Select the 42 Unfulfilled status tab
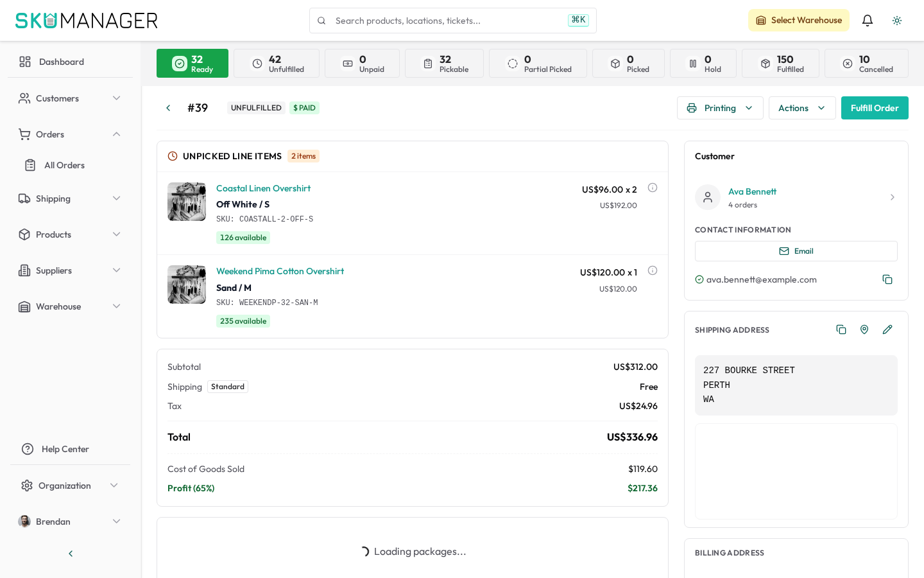The image size is (924, 578). [x=277, y=64]
